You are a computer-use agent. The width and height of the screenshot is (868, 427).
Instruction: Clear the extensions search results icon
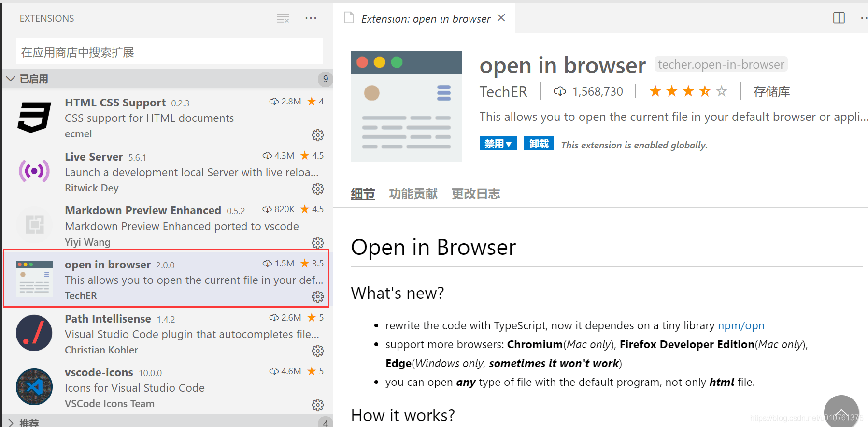coord(283,18)
